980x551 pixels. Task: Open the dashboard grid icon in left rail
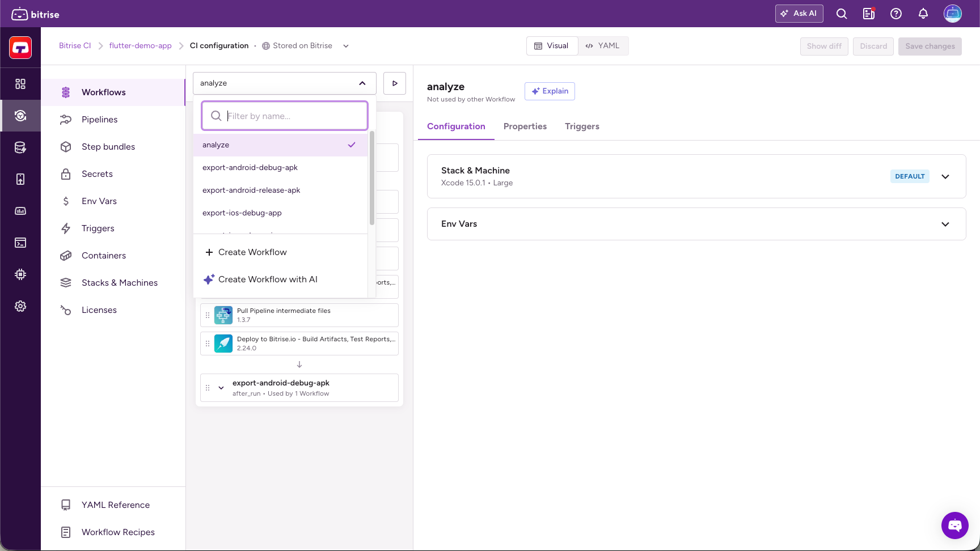(20, 84)
